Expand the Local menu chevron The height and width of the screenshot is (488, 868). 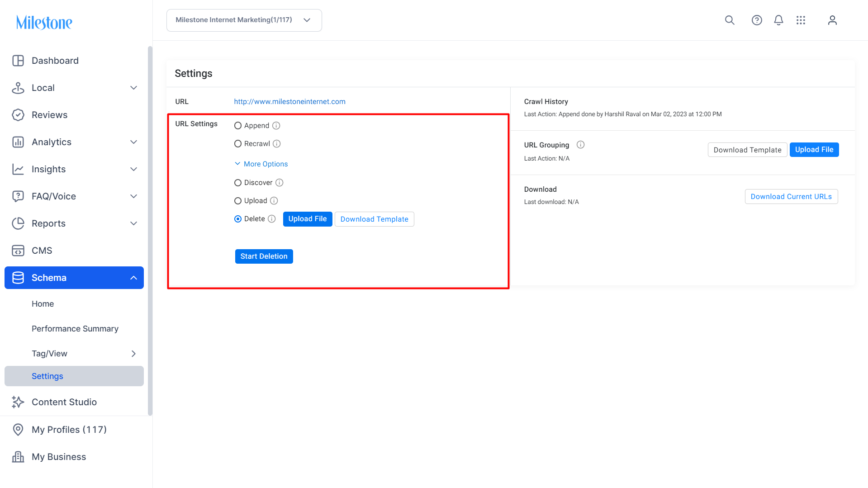point(134,88)
